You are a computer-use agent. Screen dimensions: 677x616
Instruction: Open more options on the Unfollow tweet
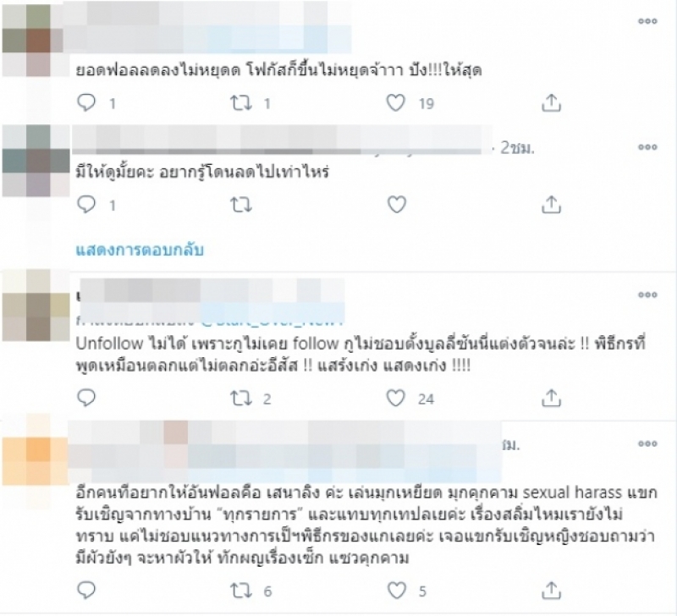647,294
